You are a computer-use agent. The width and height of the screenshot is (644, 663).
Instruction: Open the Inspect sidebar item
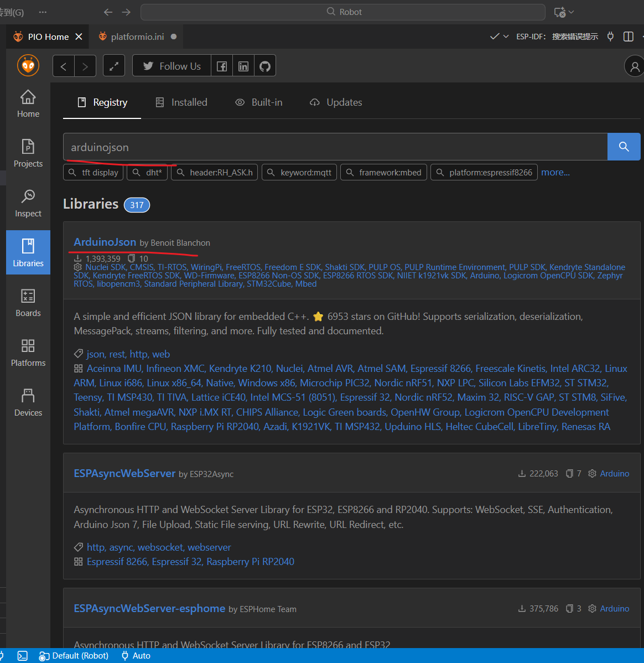point(28,203)
